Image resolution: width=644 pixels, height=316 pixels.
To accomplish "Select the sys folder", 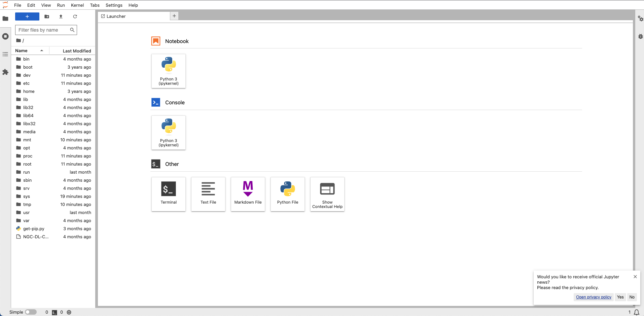I will [x=53, y=196].
